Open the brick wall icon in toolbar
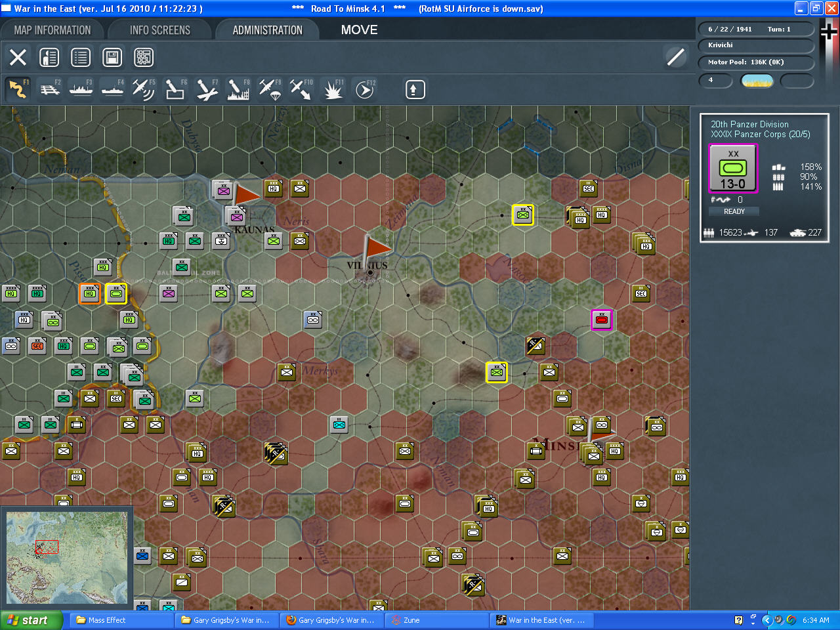The height and width of the screenshot is (630, 840). 144,57
